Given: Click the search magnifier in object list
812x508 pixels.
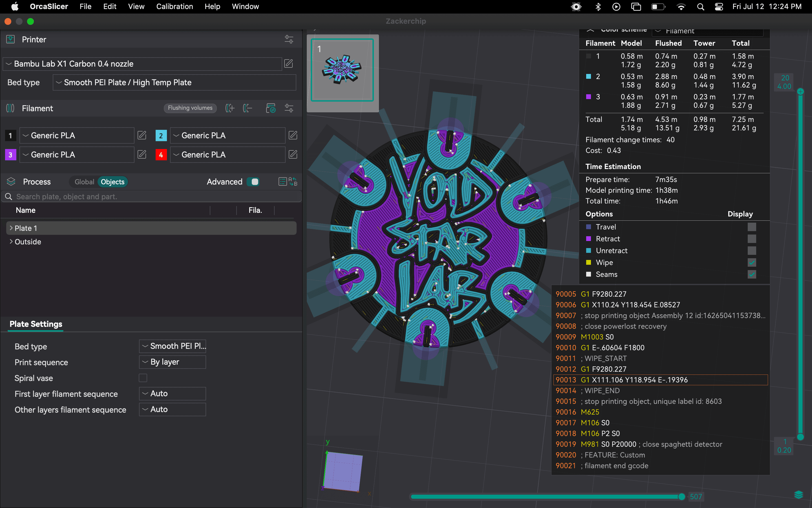Looking at the screenshot, I should click(9, 196).
